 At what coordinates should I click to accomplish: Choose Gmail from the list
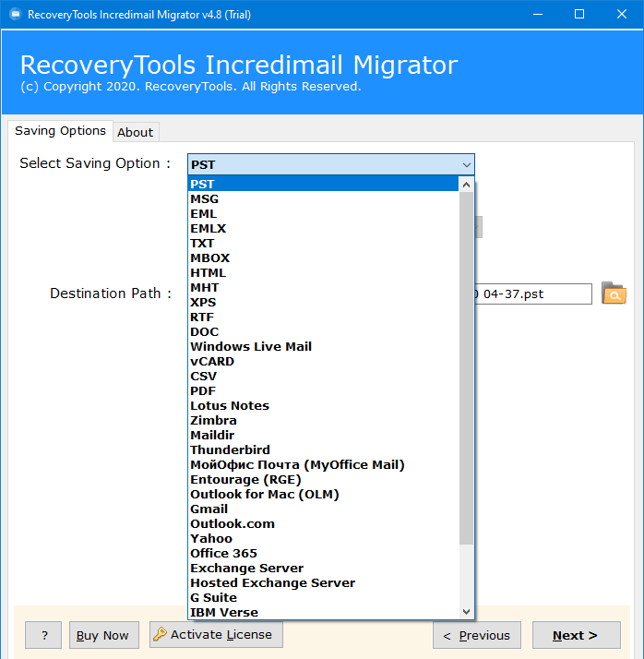[x=323, y=509]
